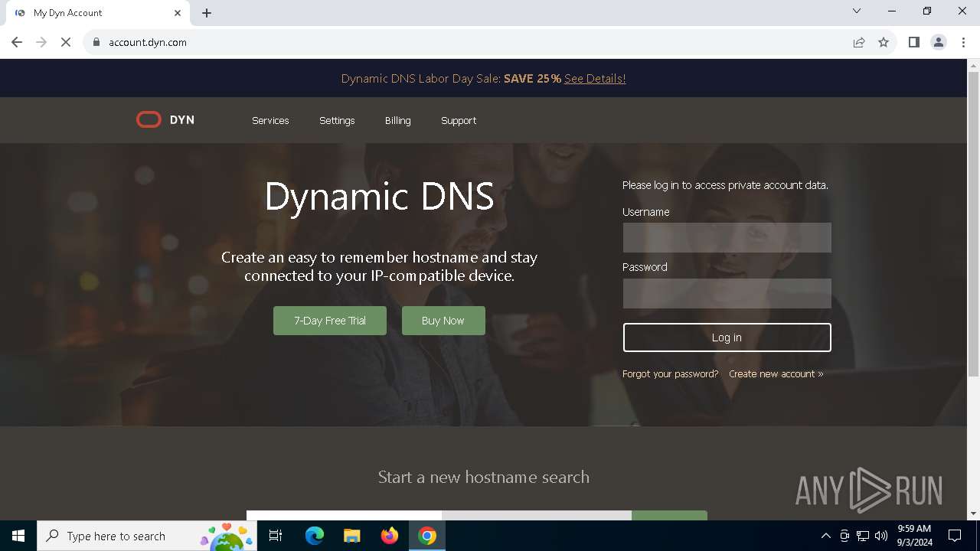Open the notifications action center
The width and height of the screenshot is (980, 551).
955,536
